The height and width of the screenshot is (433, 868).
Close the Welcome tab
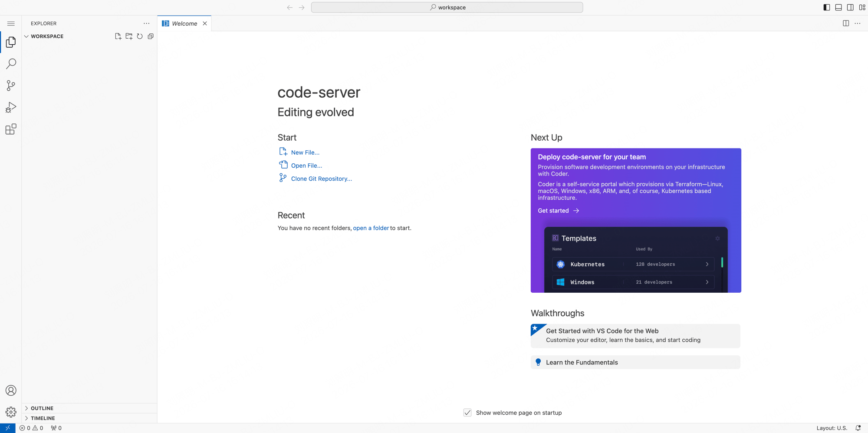click(205, 23)
